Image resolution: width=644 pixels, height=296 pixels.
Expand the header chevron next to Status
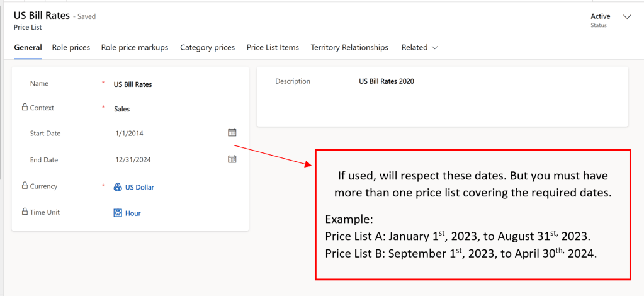point(626,17)
